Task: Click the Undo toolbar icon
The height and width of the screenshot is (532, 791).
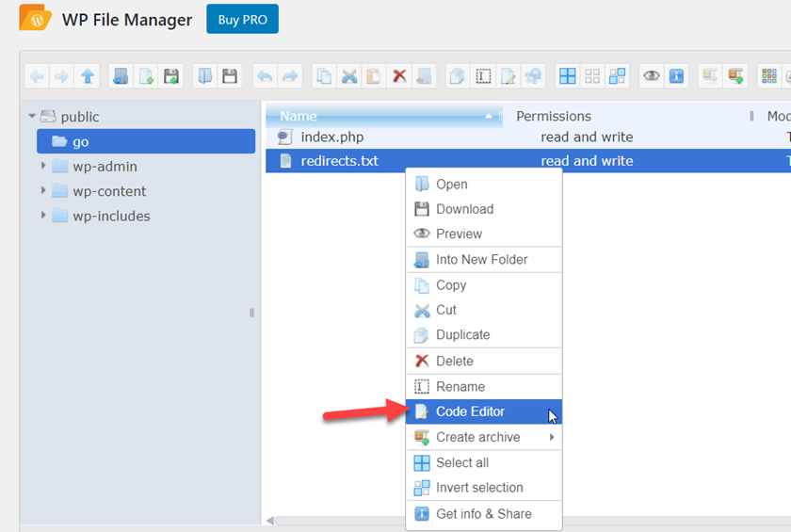Action: point(265,76)
